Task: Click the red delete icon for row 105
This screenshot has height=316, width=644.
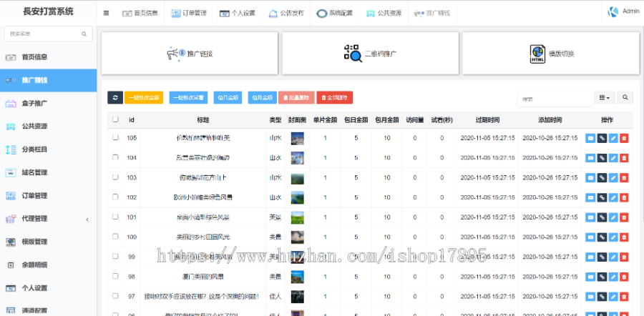Action: point(624,138)
